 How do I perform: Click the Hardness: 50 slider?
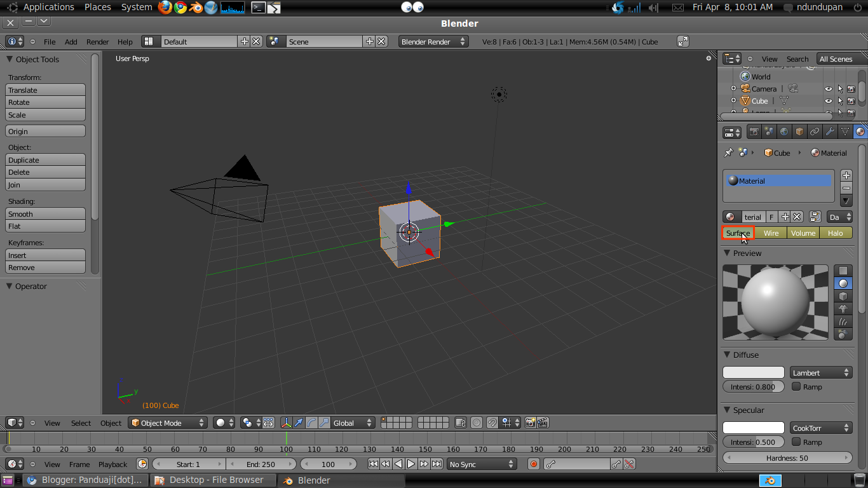787,457
